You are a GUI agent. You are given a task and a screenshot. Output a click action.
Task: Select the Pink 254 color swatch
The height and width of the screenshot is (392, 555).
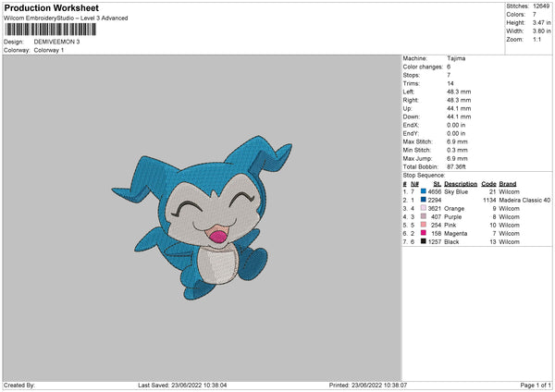pos(423,225)
